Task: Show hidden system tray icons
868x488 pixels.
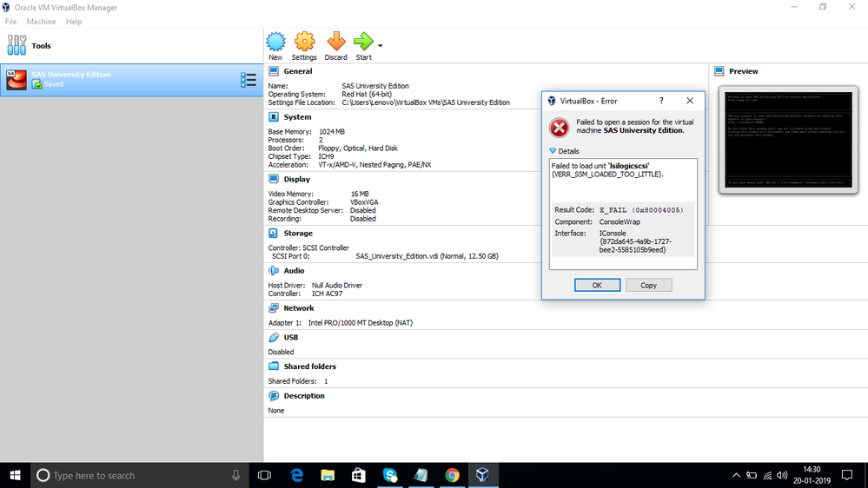Action: click(x=736, y=475)
